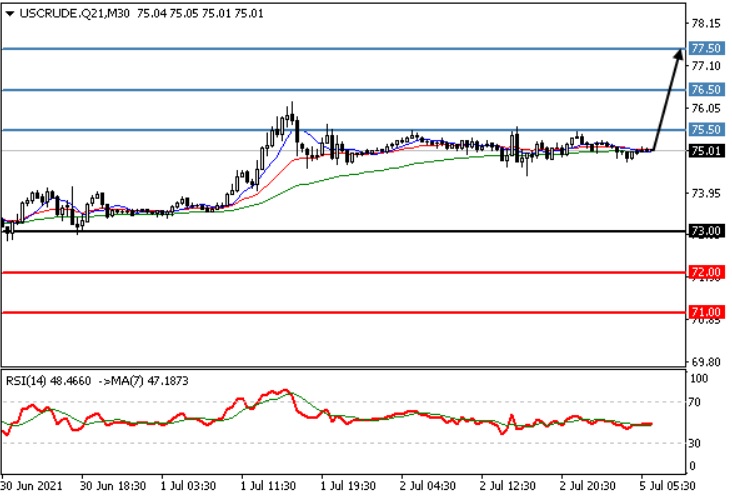The width and height of the screenshot is (732, 500).
Task: Select the 30 Jun 2021 time label
Action: [31, 486]
